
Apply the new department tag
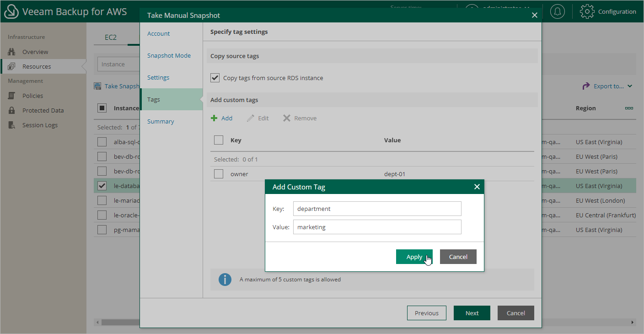point(414,257)
